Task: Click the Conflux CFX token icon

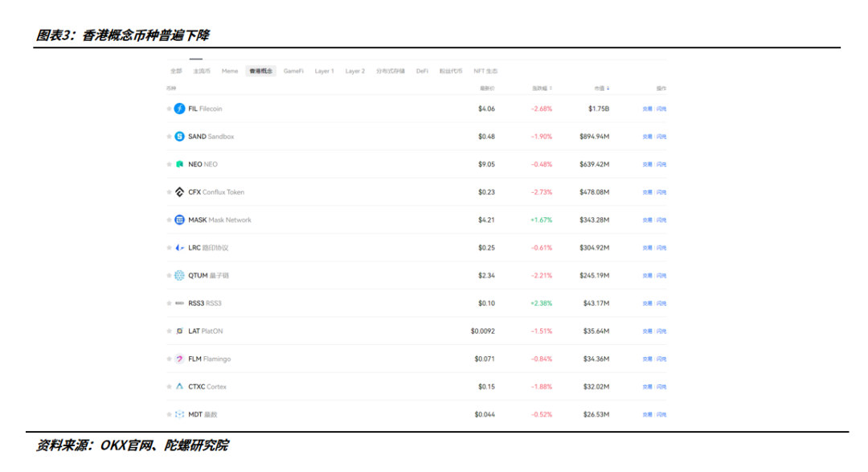Action: 179,192
